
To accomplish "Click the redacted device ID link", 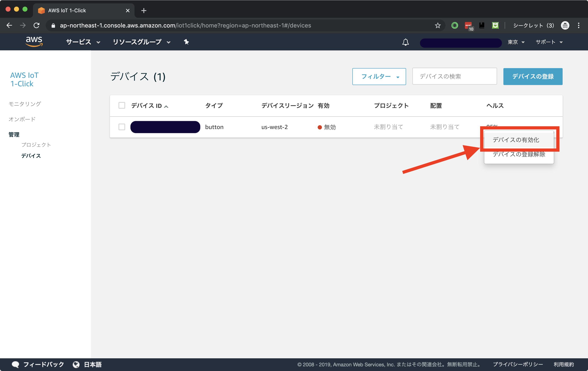I will [165, 127].
